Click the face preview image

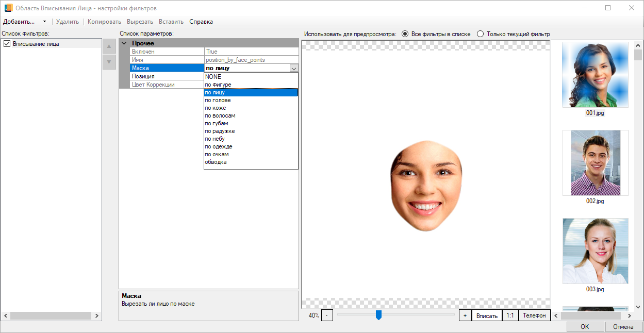[426, 186]
